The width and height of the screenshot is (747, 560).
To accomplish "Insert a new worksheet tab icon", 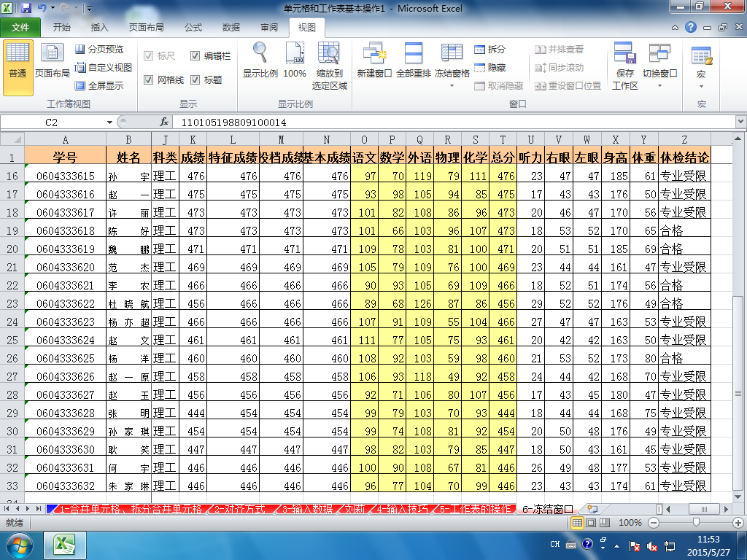I will [592, 509].
